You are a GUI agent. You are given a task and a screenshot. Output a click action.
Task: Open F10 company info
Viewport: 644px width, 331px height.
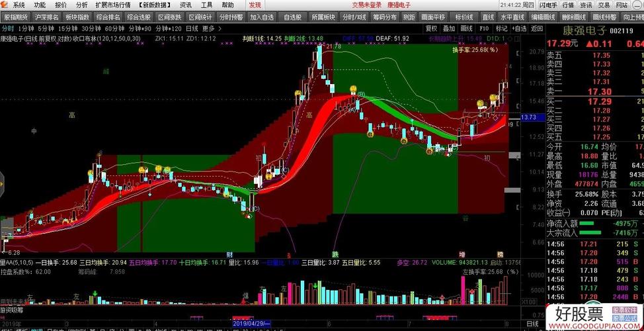point(484,28)
